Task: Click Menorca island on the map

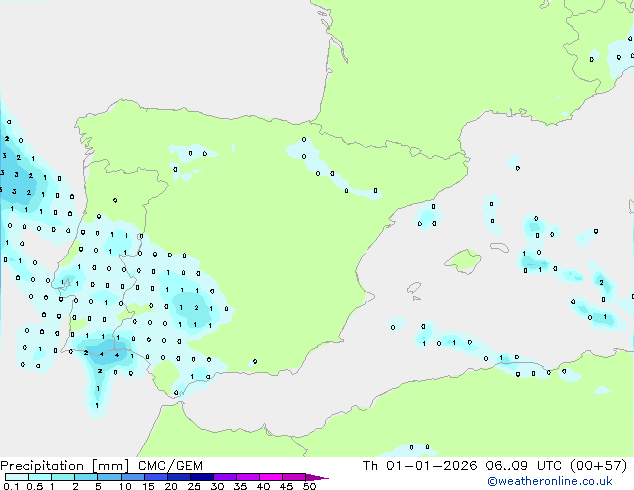Action: click(498, 245)
